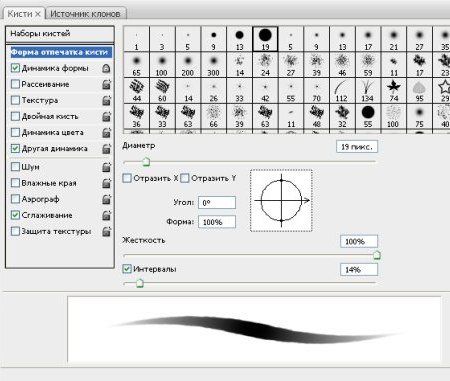Click the brush angle and roundness circle

(281, 200)
